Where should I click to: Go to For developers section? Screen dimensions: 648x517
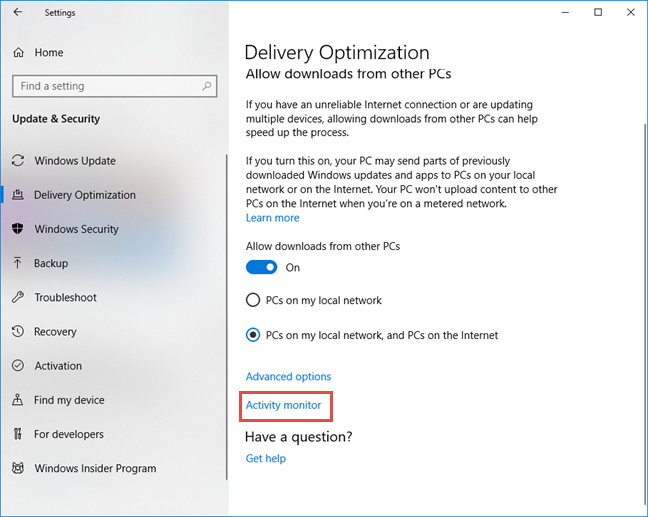coord(69,434)
